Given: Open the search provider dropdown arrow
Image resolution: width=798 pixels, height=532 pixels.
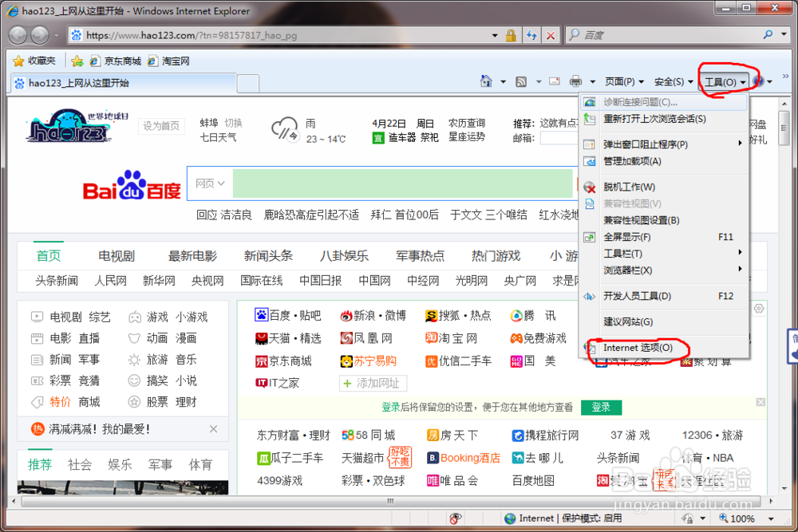Looking at the screenshot, I should (x=784, y=34).
